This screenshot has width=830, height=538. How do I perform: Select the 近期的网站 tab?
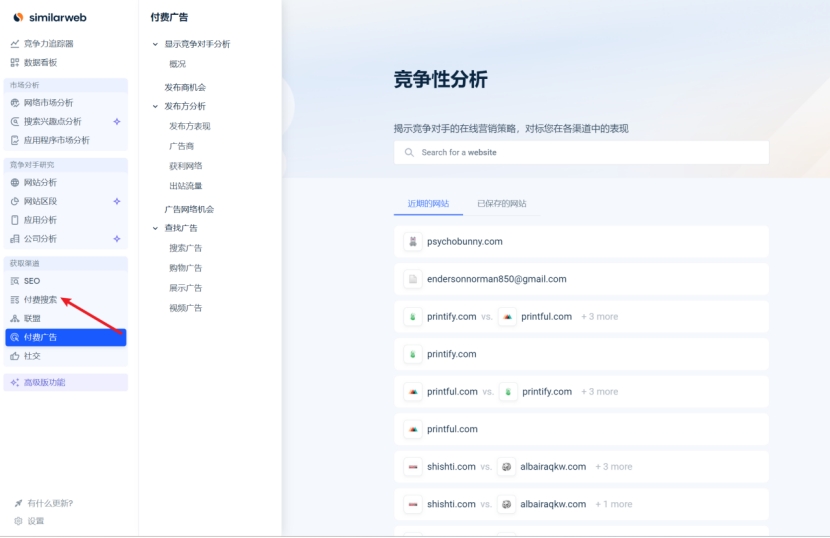click(x=428, y=204)
